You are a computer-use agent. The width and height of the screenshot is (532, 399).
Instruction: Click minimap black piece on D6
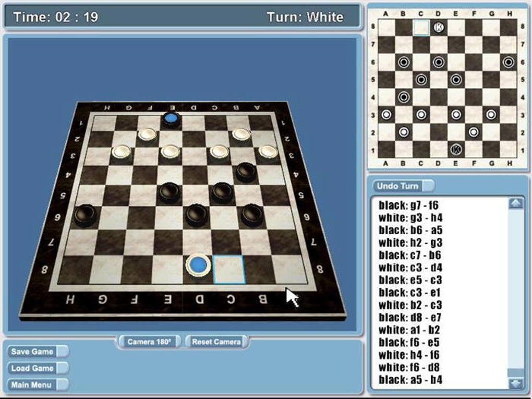tap(439, 62)
